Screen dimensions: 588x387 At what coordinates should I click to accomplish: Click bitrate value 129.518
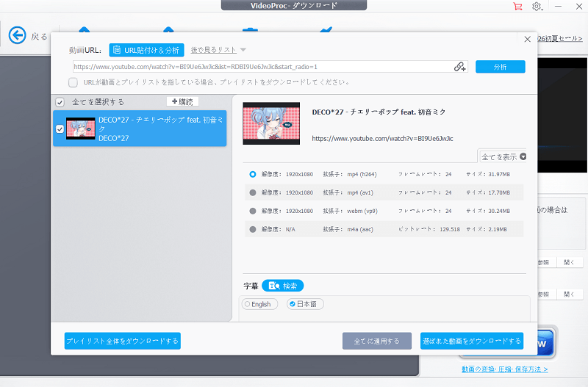click(x=450, y=229)
